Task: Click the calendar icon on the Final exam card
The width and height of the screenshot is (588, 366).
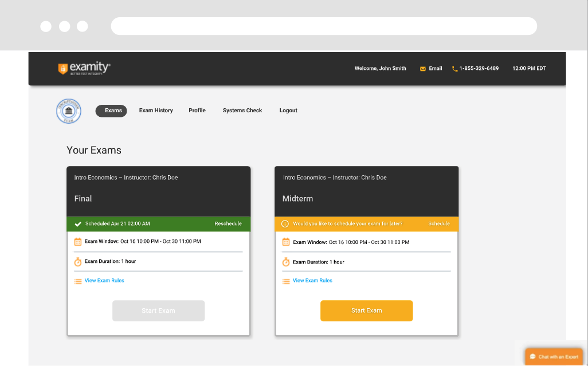Action: pos(78,242)
